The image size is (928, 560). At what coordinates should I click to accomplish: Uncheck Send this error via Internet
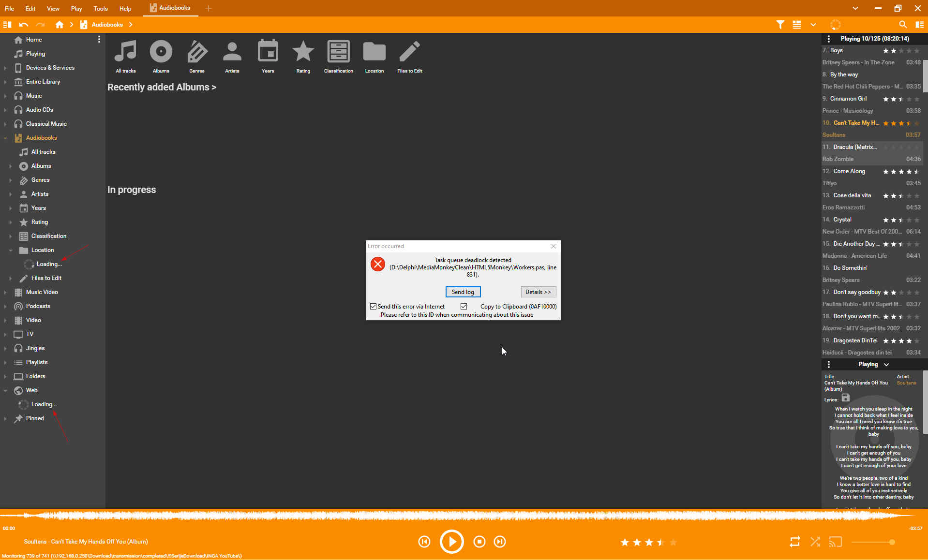(374, 307)
